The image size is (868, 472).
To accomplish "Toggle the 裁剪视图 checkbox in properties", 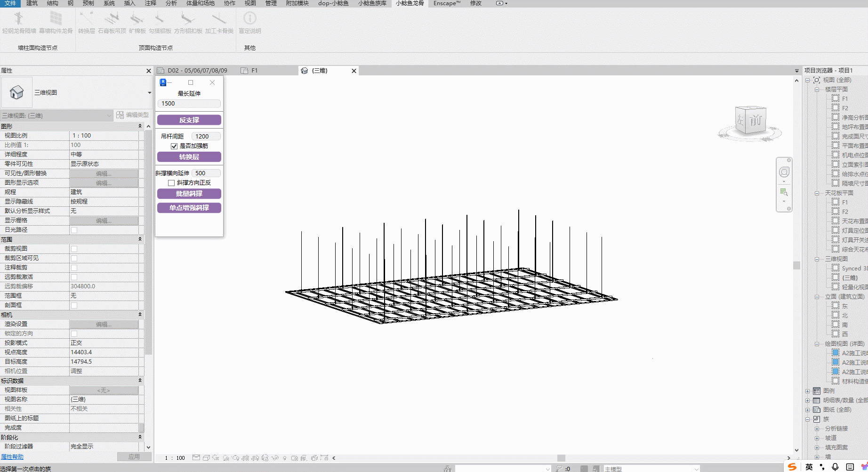I will coord(74,249).
